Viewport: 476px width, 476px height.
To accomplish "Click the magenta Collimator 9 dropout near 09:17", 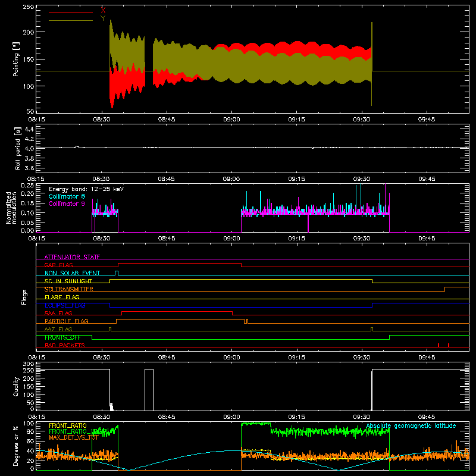I will point(308,223).
